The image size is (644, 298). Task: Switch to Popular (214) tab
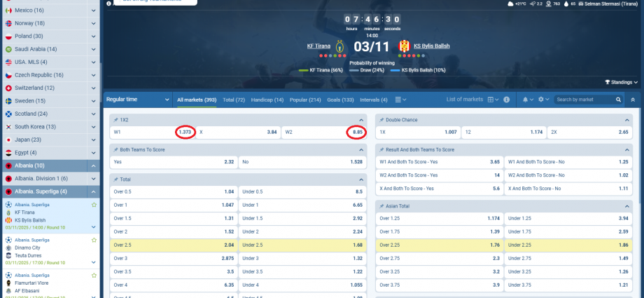(x=305, y=100)
